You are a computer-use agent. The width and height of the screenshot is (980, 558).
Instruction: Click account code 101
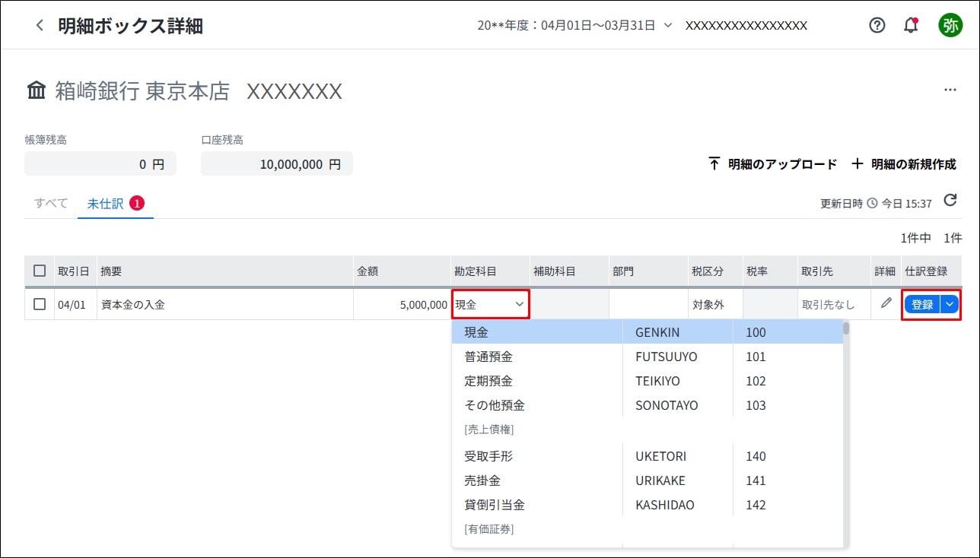(756, 357)
